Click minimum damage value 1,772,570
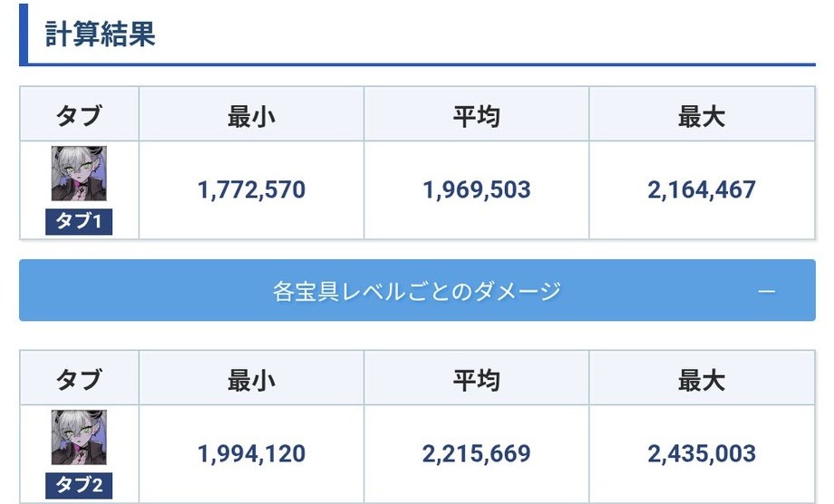This screenshot has height=504, width=834. click(252, 189)
